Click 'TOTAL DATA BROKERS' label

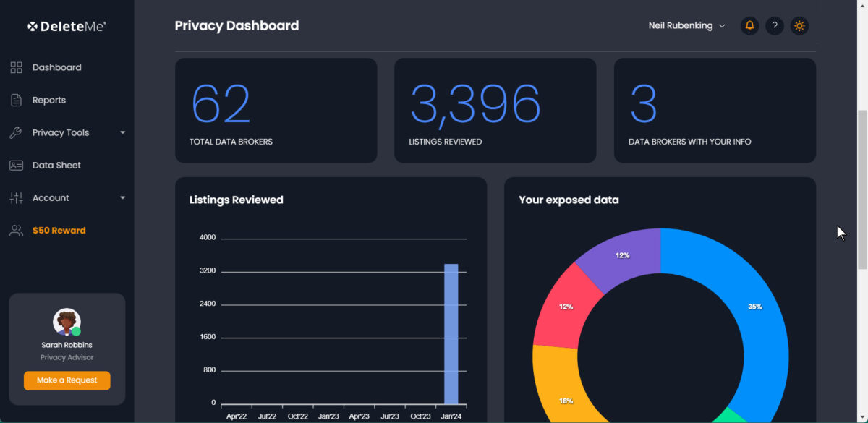231,142
